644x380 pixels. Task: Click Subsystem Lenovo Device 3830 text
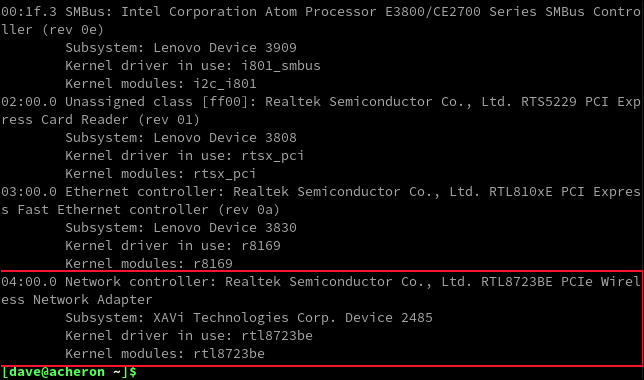pos(181,228)
